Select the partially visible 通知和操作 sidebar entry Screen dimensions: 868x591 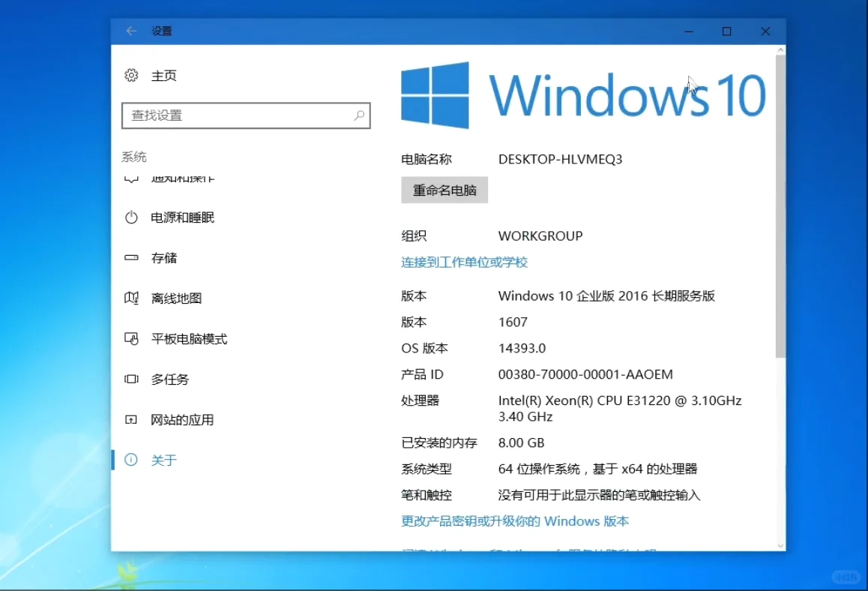pos(172,178)
